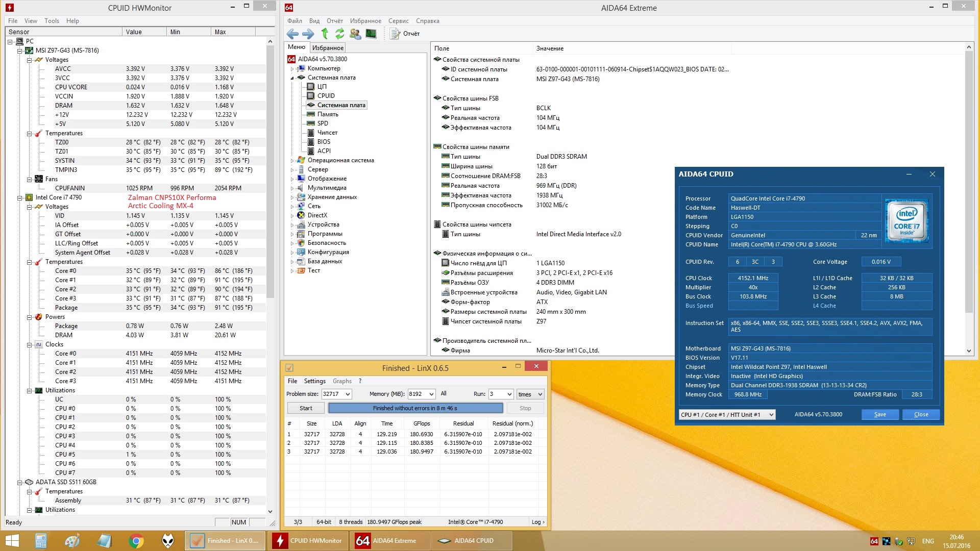Open the calculator icon on taskbar
The height and width of the screenshot is (551, 980).
pyautogui.click(x=41, y=540)
